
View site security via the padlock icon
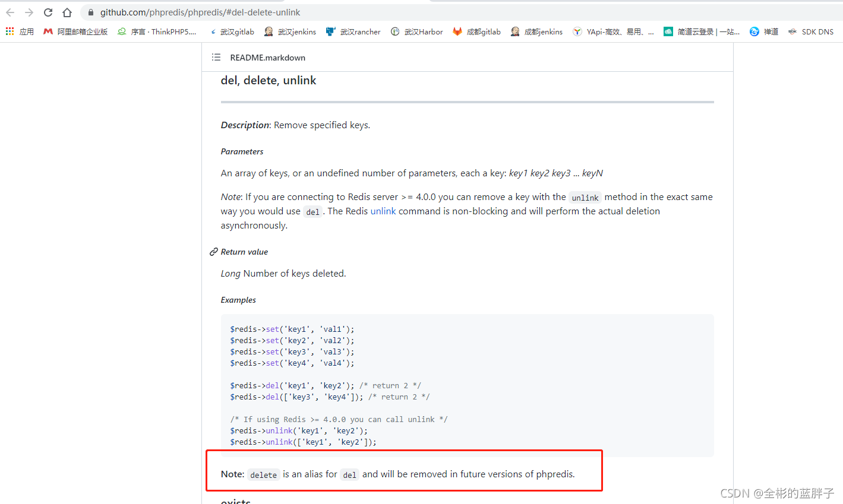click(90, 12)
